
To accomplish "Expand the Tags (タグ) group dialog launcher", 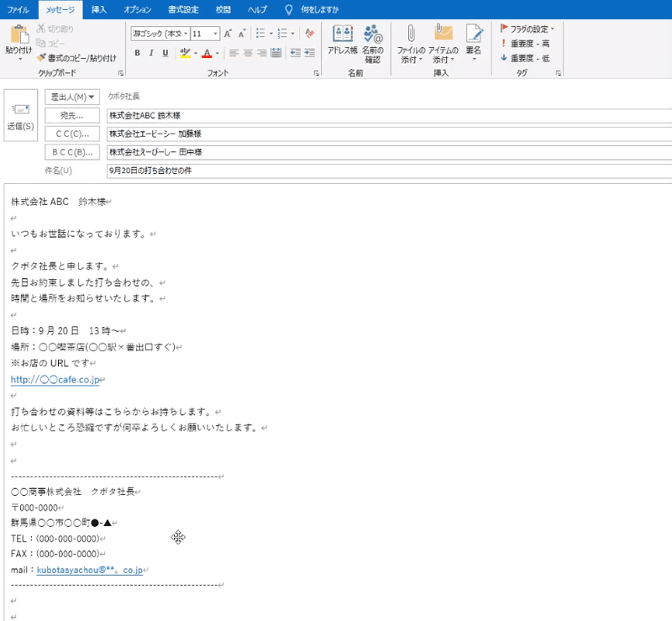I will (x=559, y=73).
